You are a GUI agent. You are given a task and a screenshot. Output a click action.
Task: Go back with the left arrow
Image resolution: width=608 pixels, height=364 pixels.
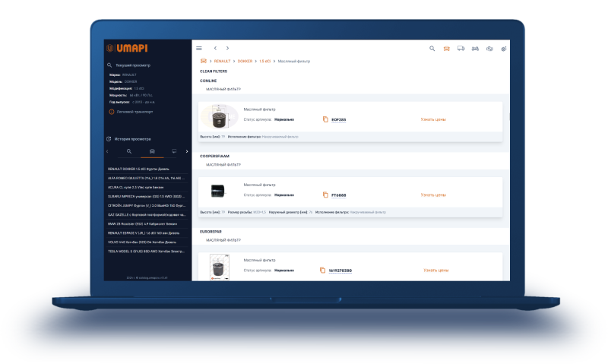215,49
